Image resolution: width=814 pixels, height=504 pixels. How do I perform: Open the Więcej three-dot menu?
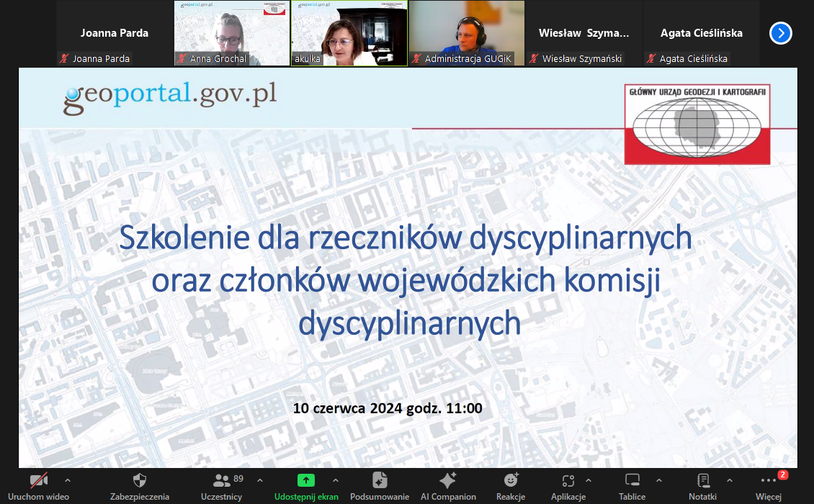click(769, 481)
